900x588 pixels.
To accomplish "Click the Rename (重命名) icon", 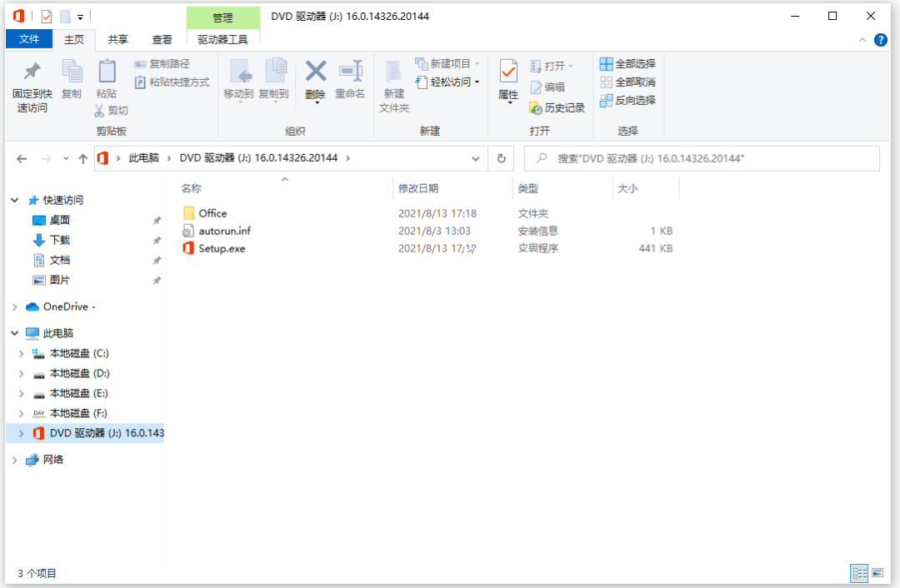I will point(351,71).
